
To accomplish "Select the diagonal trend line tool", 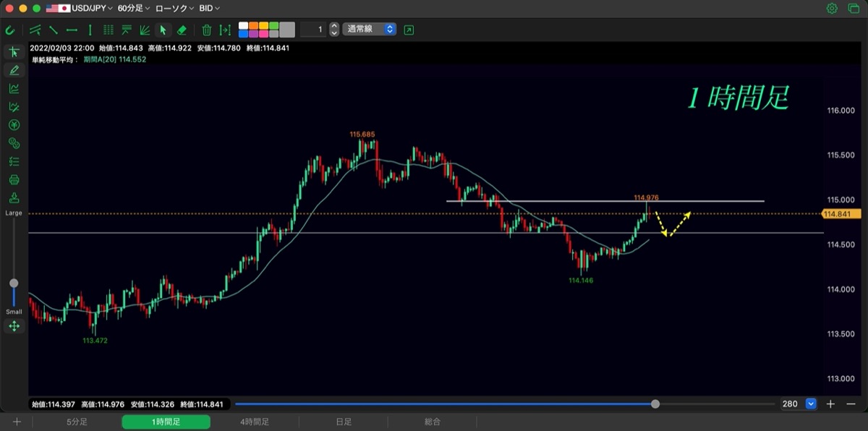I will tap(54, 30).
